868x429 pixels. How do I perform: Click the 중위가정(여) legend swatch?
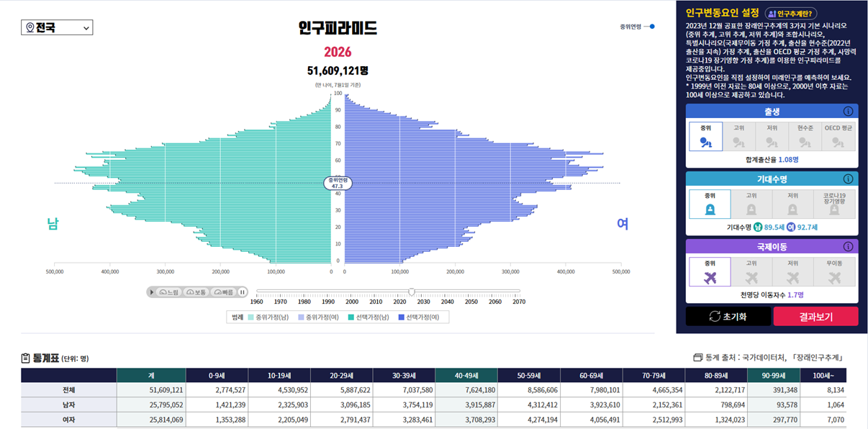click(302, 317)
